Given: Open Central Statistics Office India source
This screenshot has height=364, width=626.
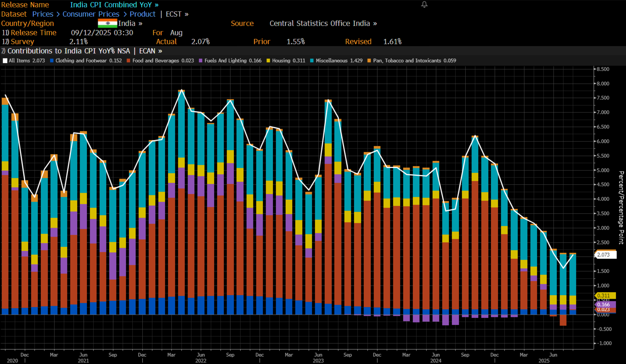Looking at the screenshot, I should click(323, 23).
